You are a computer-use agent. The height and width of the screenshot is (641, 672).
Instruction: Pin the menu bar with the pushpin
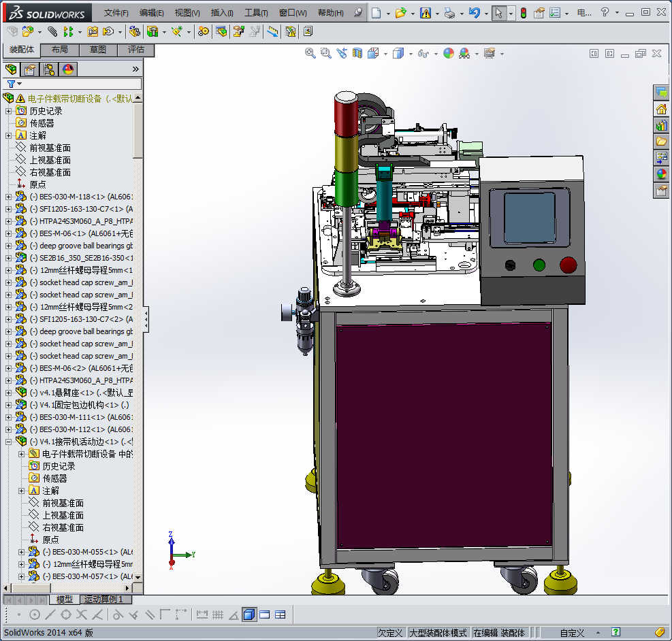pyautogui.click(x=358, y=13)
